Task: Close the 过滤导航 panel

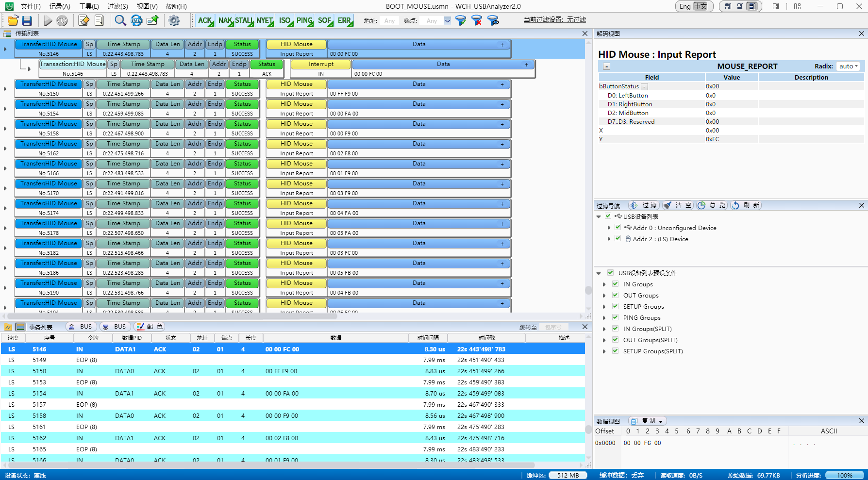Action: [862, 205]
